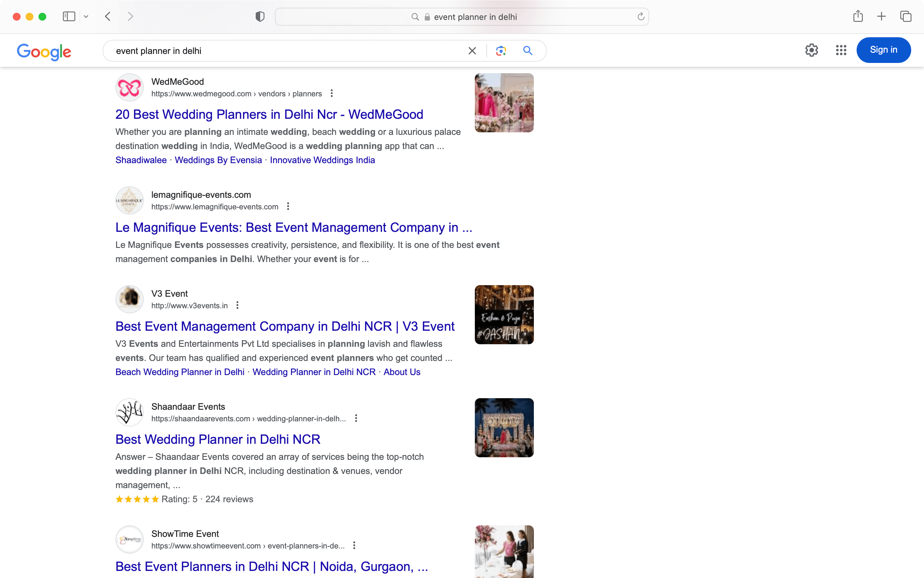Click the www.lemagnifique-events.com URL text

point(215,207)
